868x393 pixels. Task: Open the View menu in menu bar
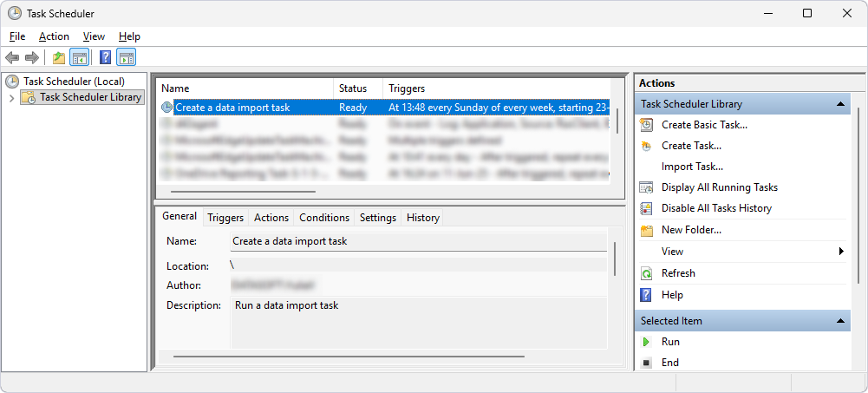95,36
